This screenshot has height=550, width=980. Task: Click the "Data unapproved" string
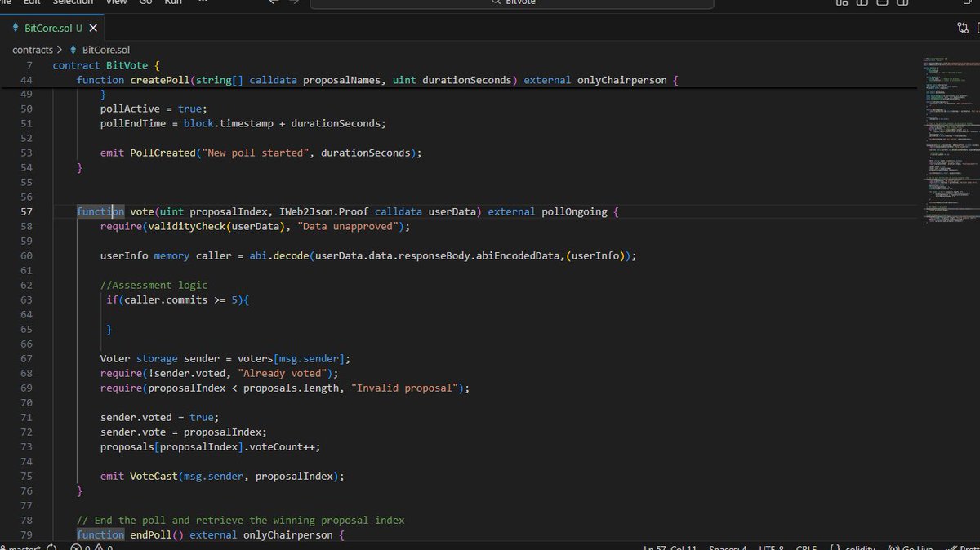(x=348, y=226)
